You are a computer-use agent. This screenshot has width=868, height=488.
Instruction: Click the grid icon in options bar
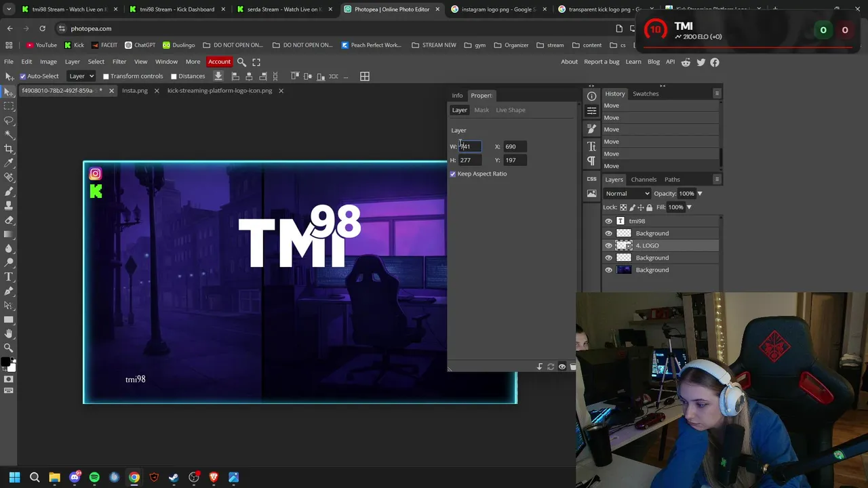365,76
